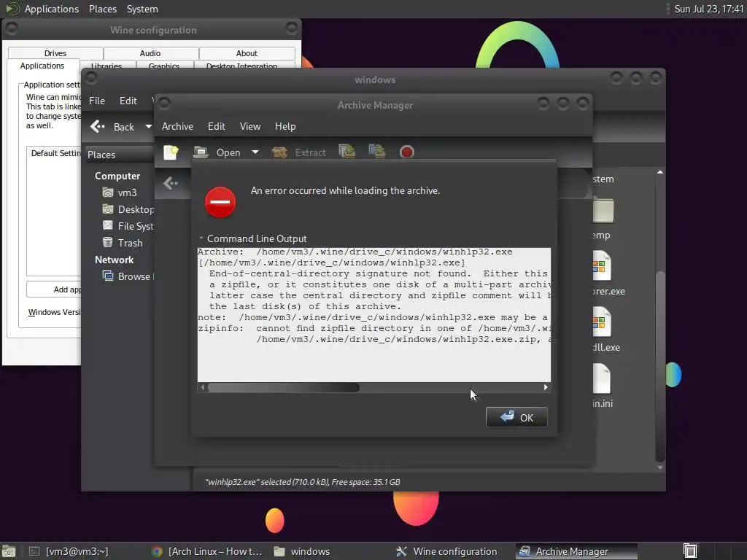Click Back button in windows file manager
The width and height of the screenshot is (747, 560).
pos(112,127)
